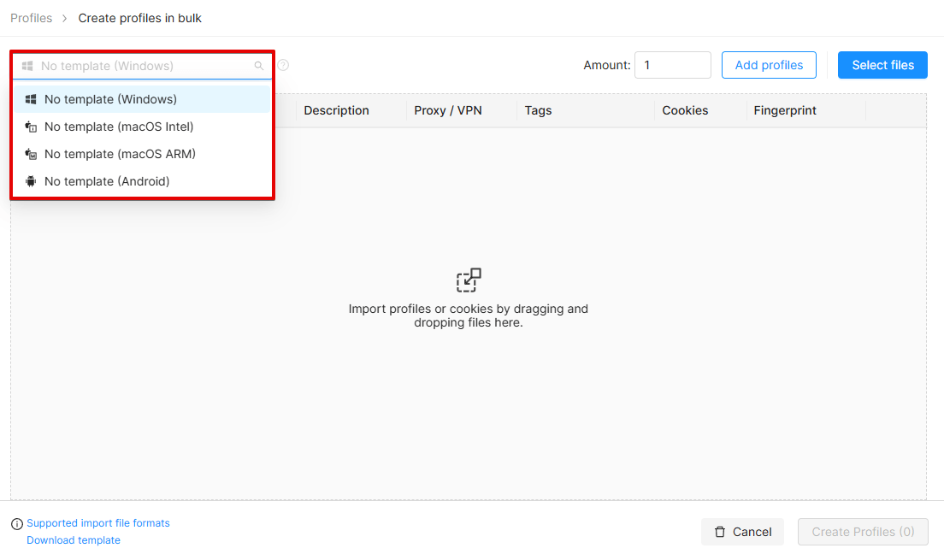Click the question mark help icon beside template selector

(283, 65)
